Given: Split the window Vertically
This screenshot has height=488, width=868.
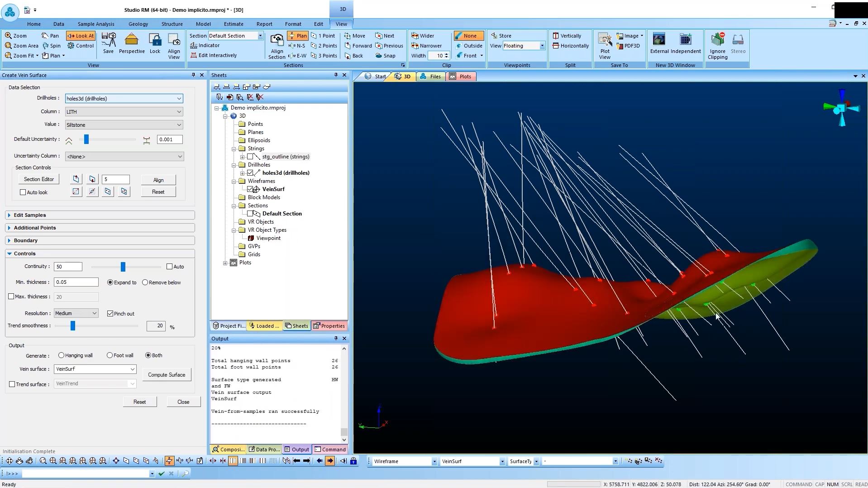Looking at the screenshot, I should pos(567,36).
